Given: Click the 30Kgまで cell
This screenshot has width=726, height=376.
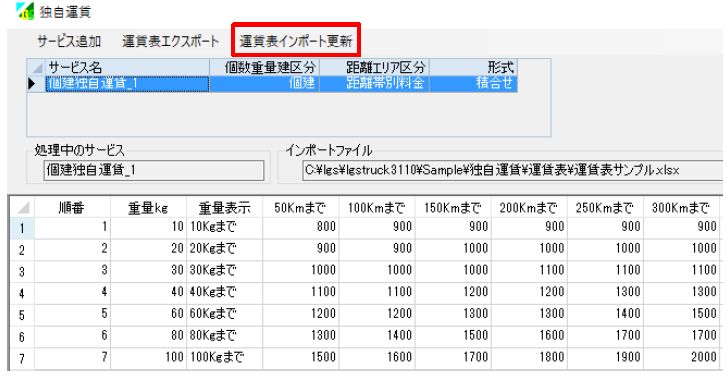Looking at the screenshot, I should (225, 271).
